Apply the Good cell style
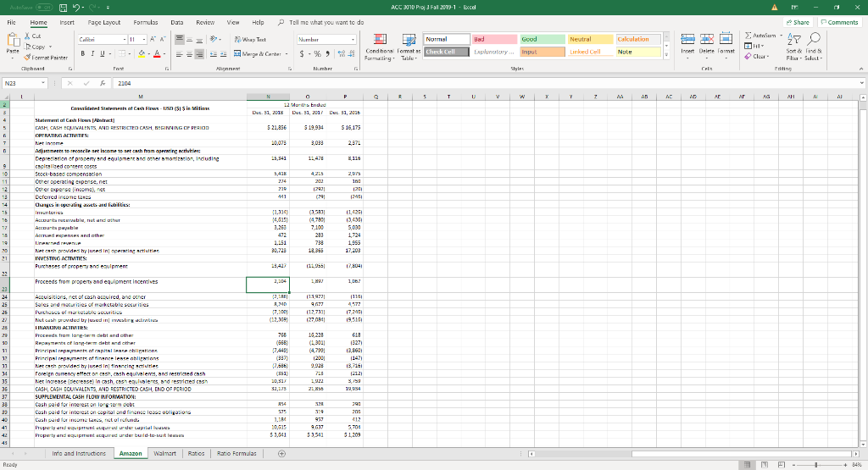 click(x=542, y=39)
